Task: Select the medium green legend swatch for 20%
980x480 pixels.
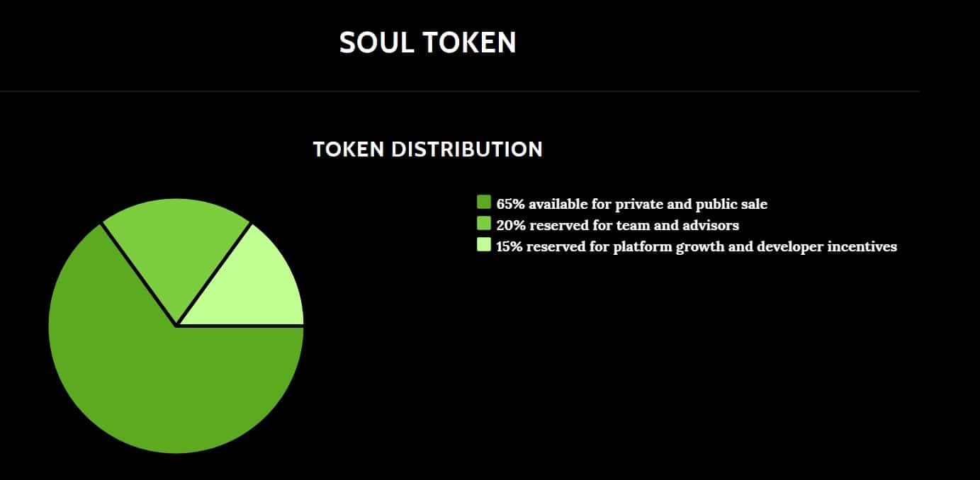Action: (x=484, y=224)
